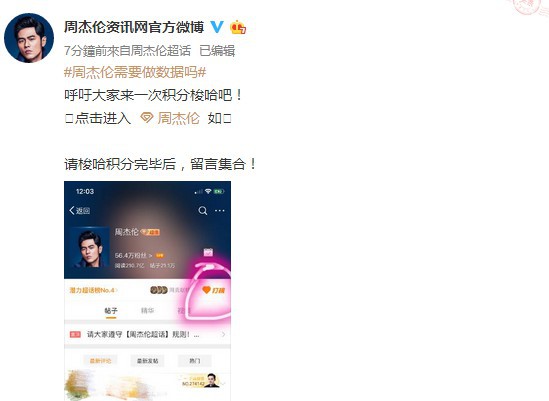Click the pink check-in calendar icon
The width and height of the screenshot is (549, 401).
(208, 252)
